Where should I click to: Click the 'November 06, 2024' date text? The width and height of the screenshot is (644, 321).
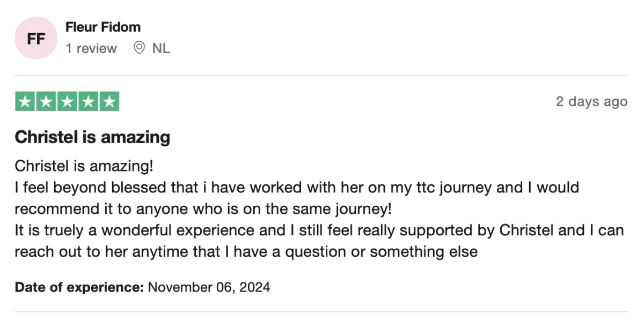[x=209, y=287]
